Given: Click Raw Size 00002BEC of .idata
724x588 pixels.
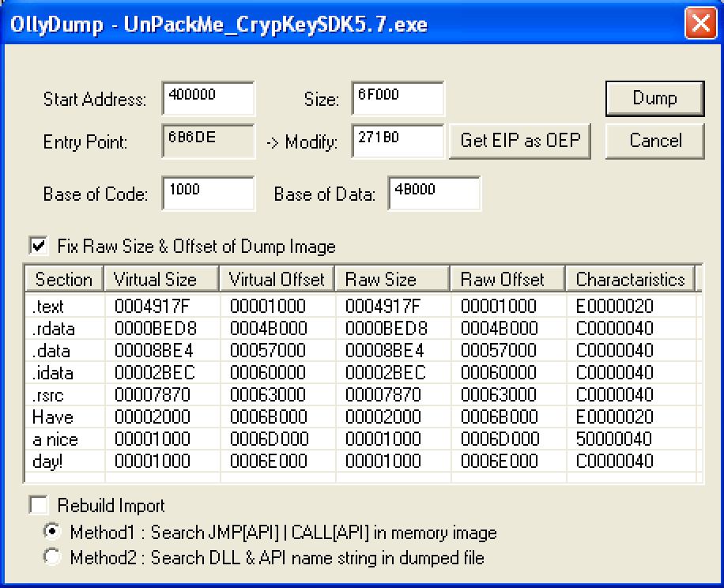Looking at the screenshot, I should (386, 372).
